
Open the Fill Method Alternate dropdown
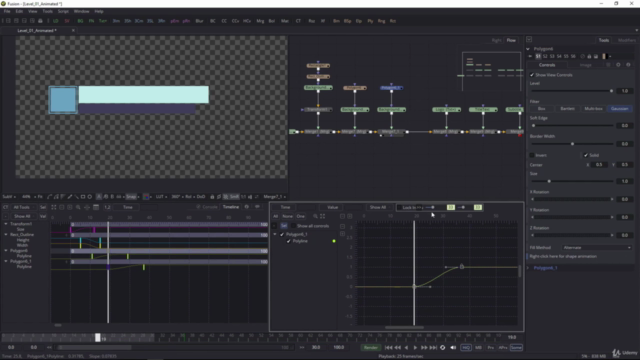[596, 248]
